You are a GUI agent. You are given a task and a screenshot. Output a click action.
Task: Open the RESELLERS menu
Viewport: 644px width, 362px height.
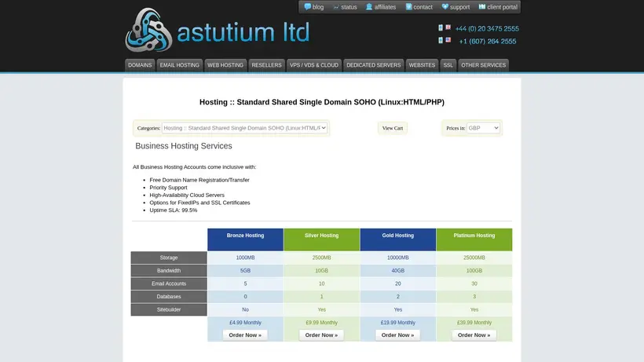(x=266, y=65)
